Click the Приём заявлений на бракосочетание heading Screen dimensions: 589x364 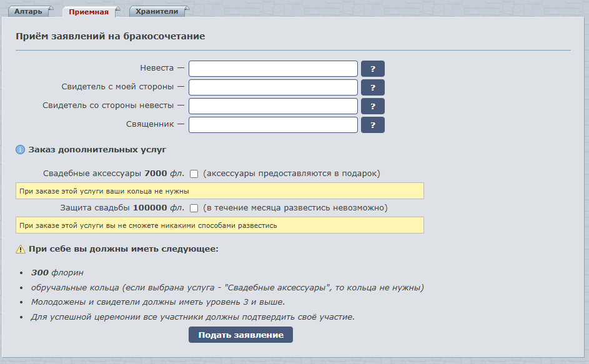pos(111,36)
